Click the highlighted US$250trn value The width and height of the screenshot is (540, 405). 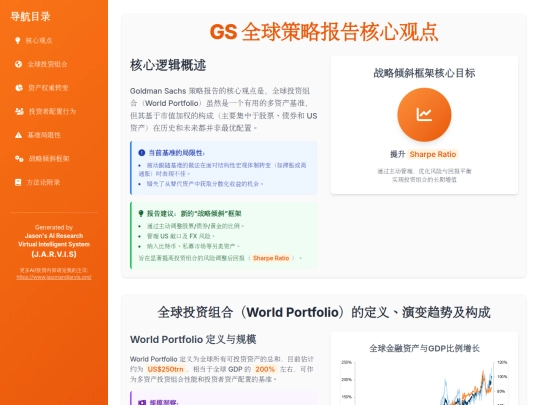pyautogui.click(x=165, y=369)
